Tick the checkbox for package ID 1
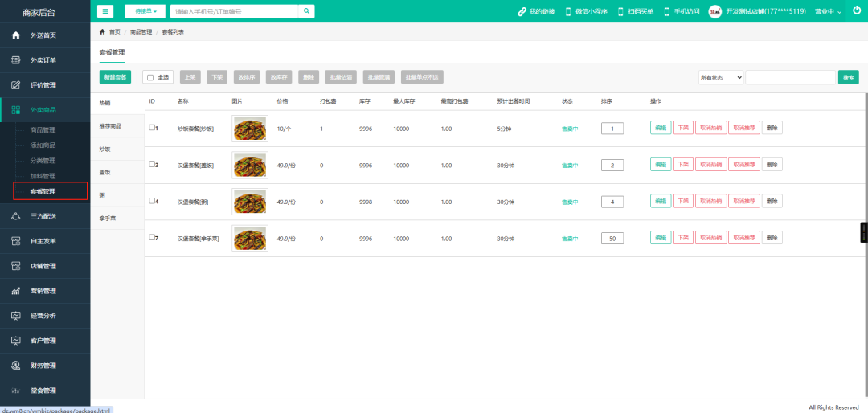868x413 pixels. click(x=152, y=127)
